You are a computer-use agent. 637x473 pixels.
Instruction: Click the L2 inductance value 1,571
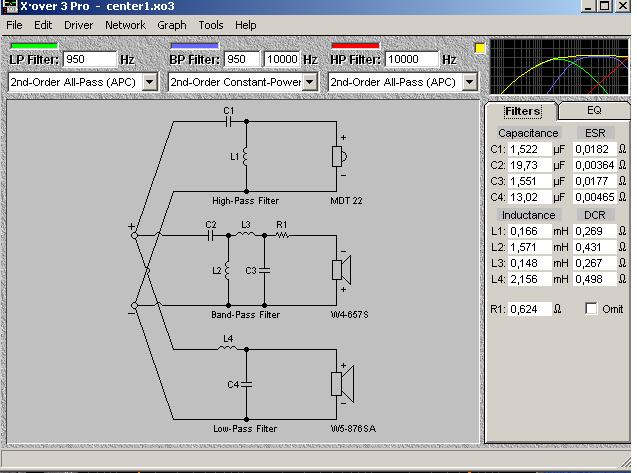click(530, 247)
